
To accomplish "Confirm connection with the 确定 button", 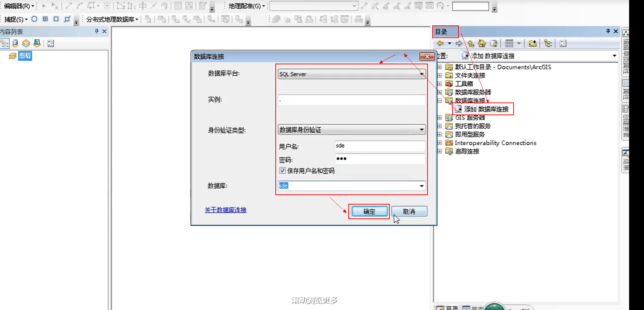I will coord(369,211).
